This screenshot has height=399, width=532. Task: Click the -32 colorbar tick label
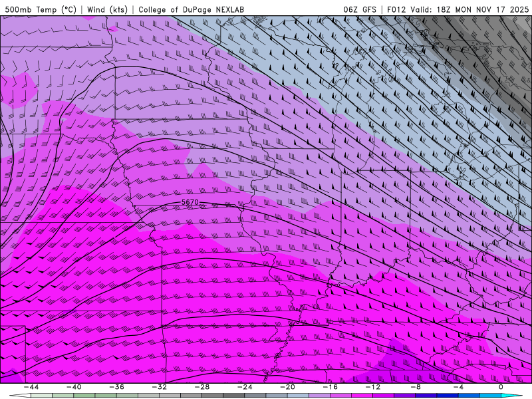click(x=160, y=387)
